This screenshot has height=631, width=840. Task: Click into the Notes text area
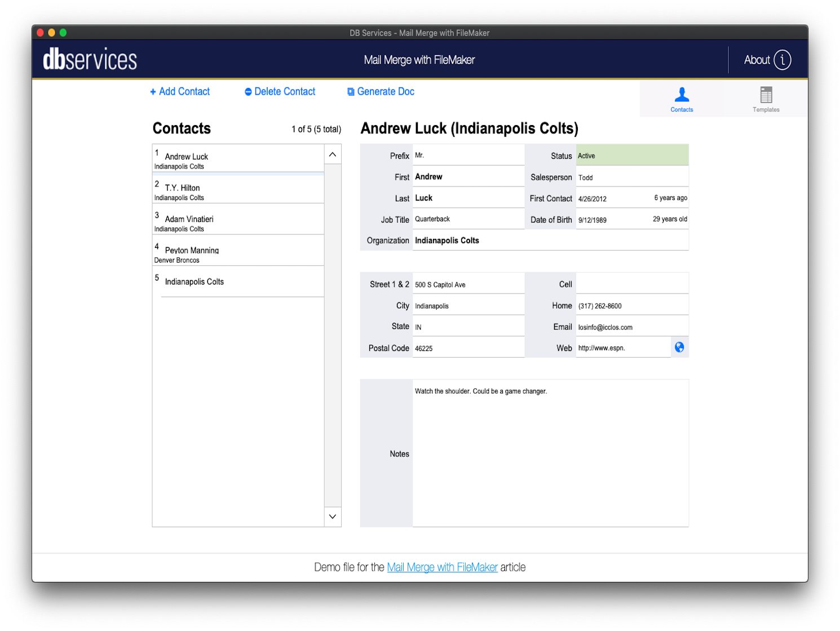550,454
